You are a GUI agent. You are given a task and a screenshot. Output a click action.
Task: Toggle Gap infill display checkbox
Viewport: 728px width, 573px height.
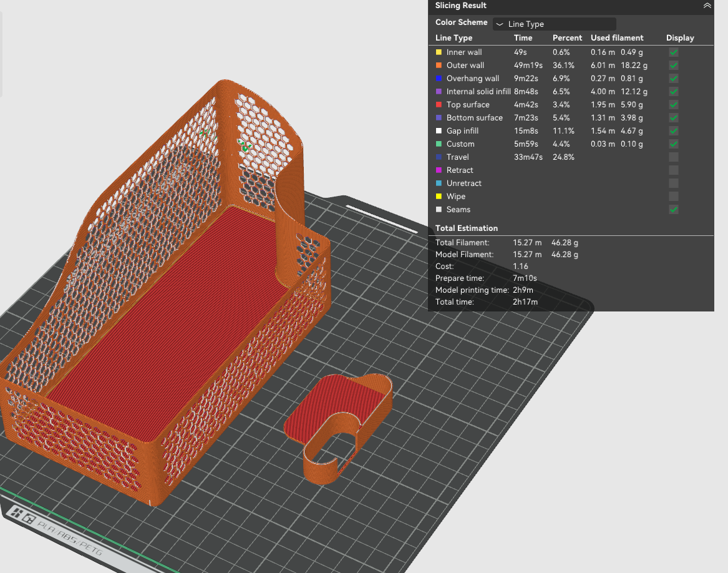(x=674, y=131)
